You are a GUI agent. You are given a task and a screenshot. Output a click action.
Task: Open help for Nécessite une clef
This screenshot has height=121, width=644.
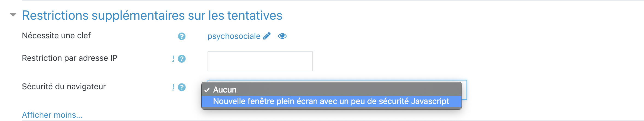pos(182,36)
